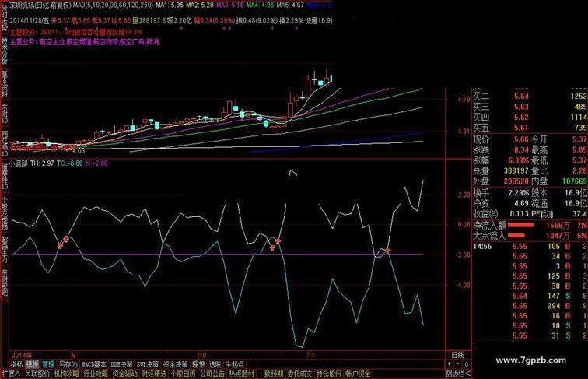Open 个股日历 tab
Screen dimensions: 588x379
[184, 374]
